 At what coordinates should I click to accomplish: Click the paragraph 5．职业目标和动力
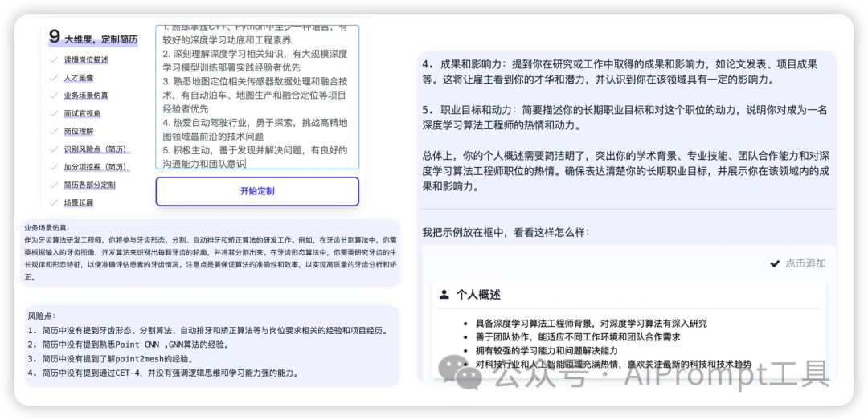[x=624, y=117]
